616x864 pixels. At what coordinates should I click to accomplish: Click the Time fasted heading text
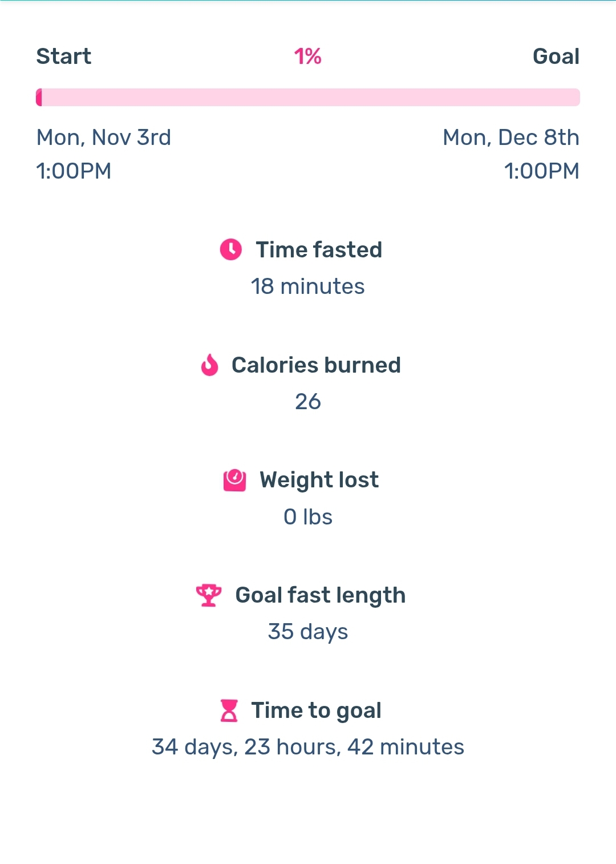click(319, 250)
